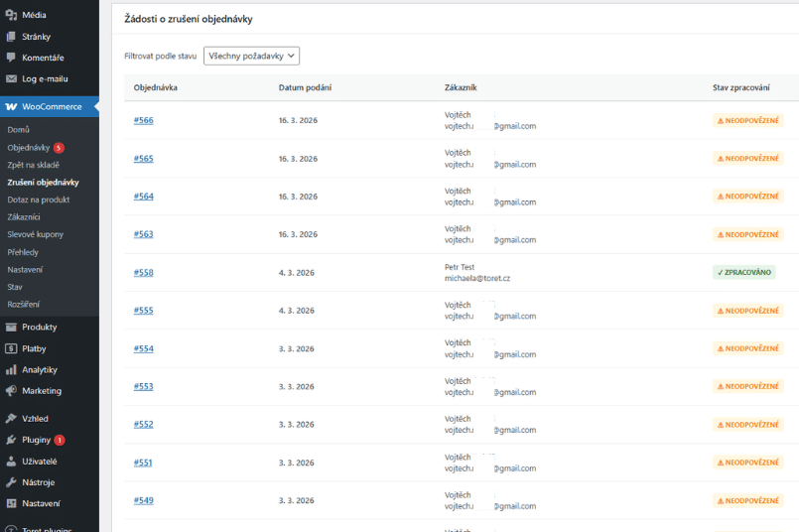Click the Filtrovat podle stavu label
799x532 pixels.
click(x=161, y=56)
